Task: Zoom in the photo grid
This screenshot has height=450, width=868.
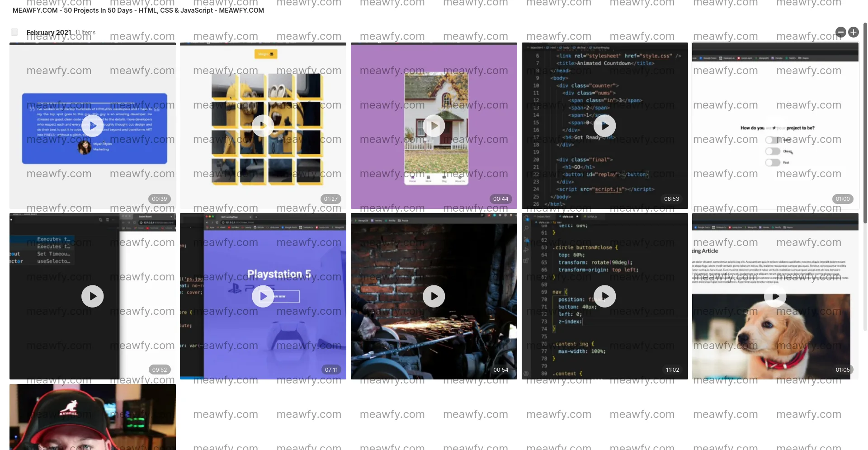Action: 854,32
